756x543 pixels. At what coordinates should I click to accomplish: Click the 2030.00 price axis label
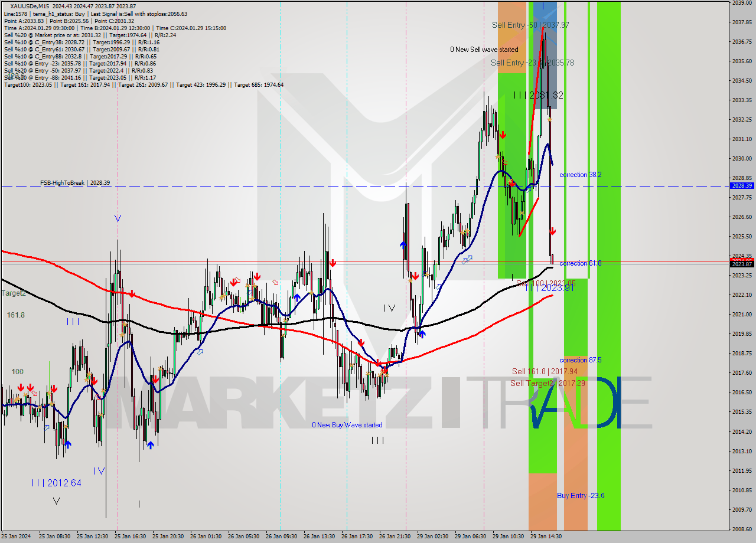[x=742, y=158]
